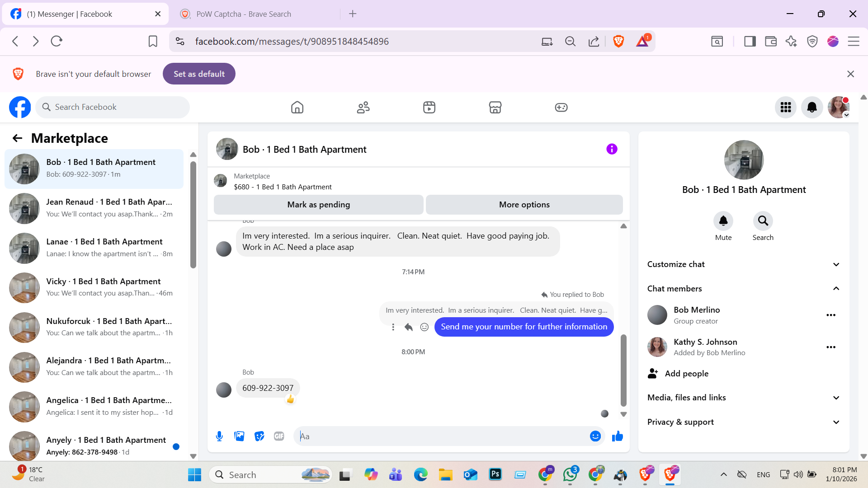This screenshot has height=488, width=868.
Task: Open the Marketplace icon in top nav
Action: coord(495,108)
